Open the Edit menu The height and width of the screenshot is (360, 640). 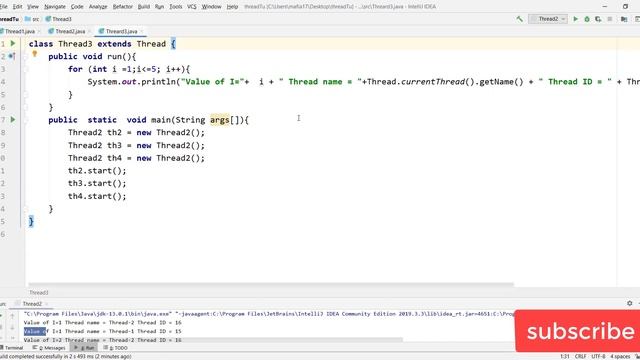tap(18, 7)
